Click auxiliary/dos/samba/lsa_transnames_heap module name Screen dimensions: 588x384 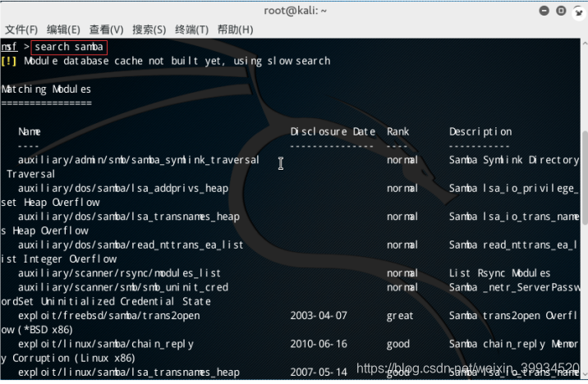pyautogui.click(x=129, y=217)
